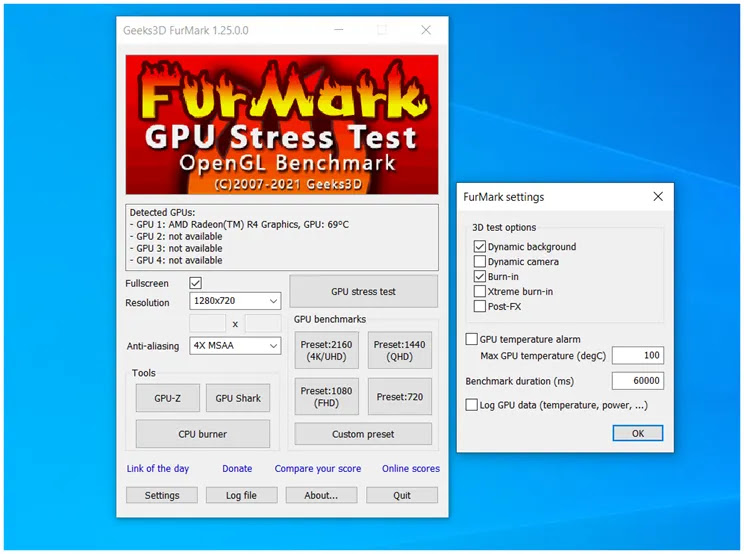Quit FurMark with the Quit button

point(401,495)
